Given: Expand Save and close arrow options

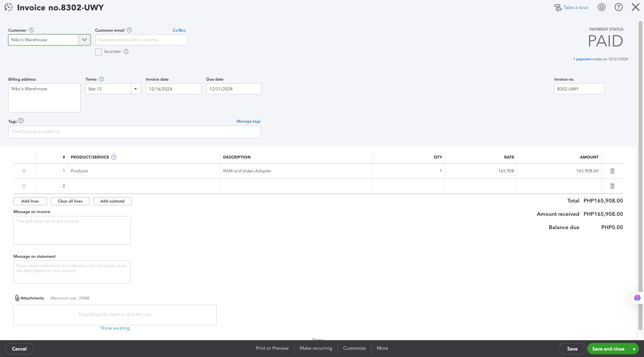Looking at the screenshot, I should pyautogui.click(x=634, y=349).
